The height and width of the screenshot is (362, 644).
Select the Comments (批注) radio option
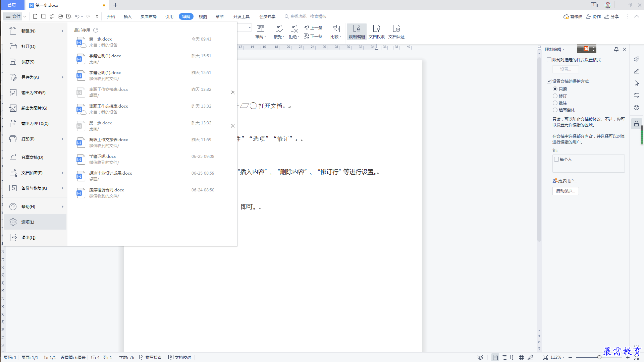555,103
